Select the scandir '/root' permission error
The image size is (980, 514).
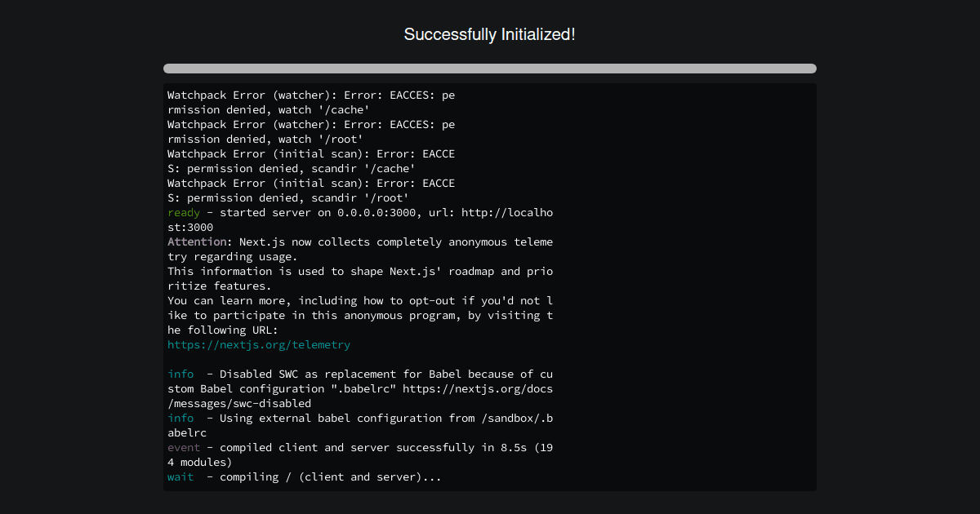tap(290, 197)
